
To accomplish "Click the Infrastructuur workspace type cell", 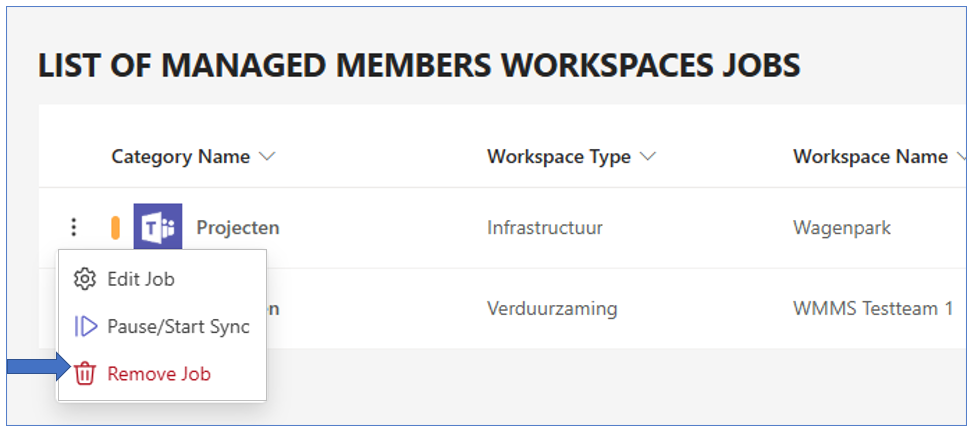I will [x=545, y=228].
